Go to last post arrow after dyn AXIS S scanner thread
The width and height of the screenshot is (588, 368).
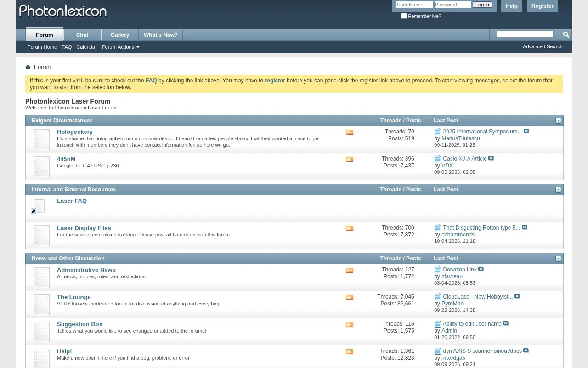pyautogui.click(x=526, y=351)
